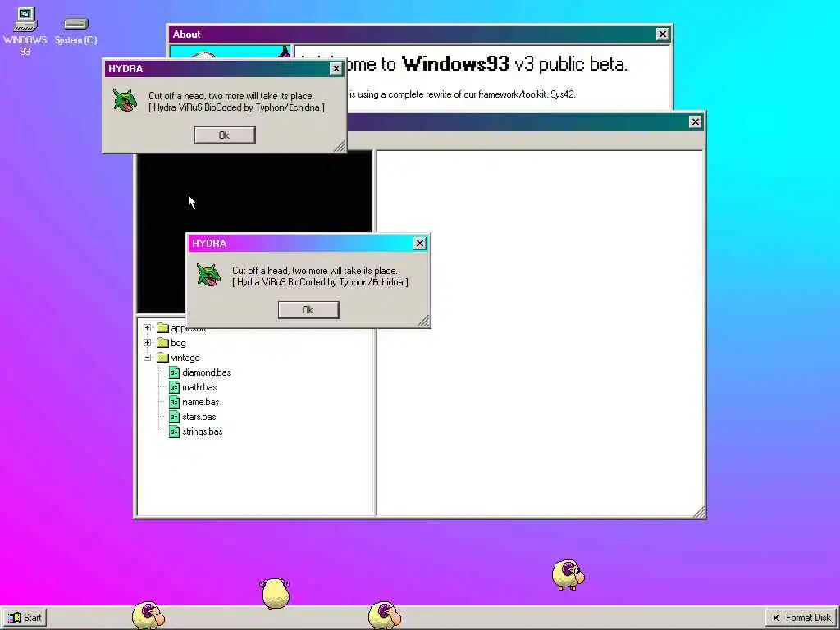This screenshot has width=840, height=630.
Task: Click the stars.bas file icon
Action: tap(174, 417)
